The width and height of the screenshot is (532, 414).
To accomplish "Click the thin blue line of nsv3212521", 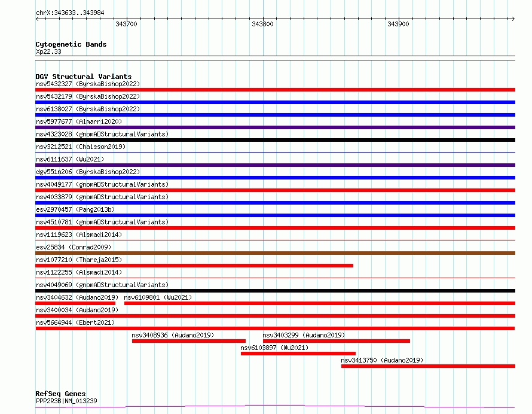I will point(275,152).
